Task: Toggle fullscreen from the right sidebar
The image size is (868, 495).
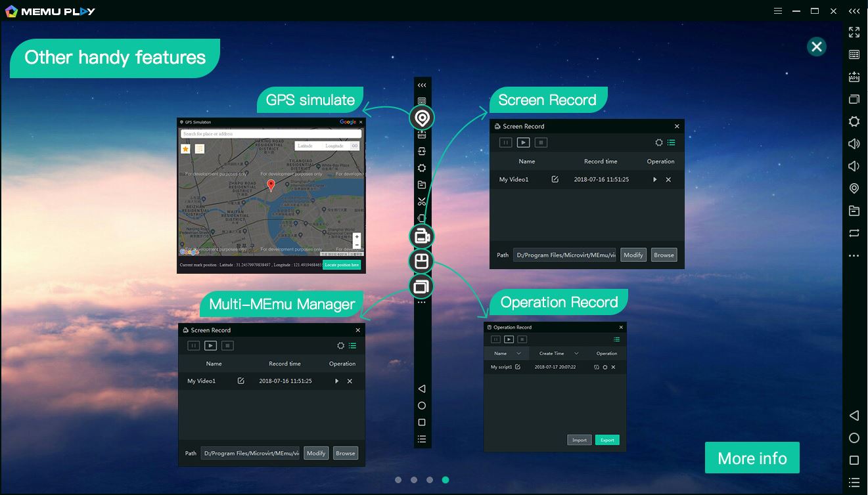Action: click(854, 32)
